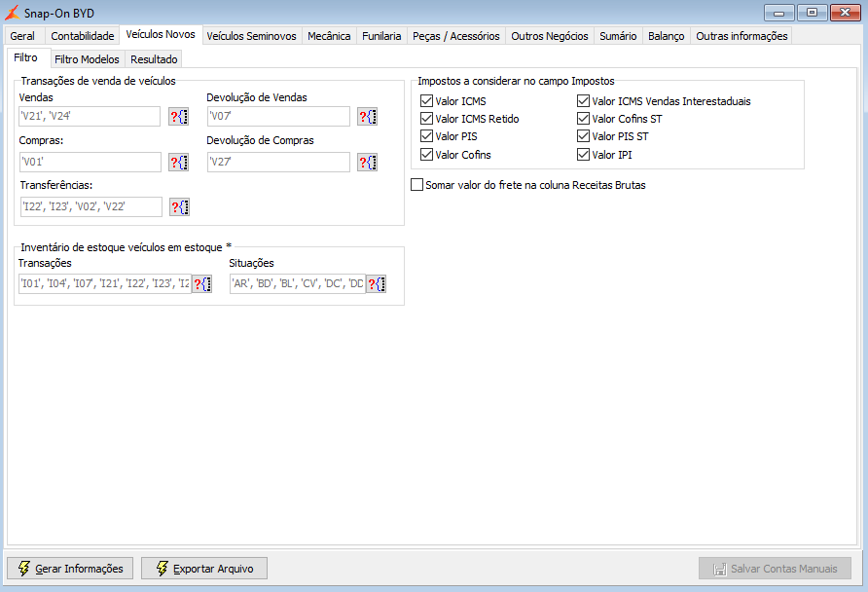The width and height of the screenshot is (868, 592).
Task: Open the Filtro Modelos sub-tab
Action: 87,59
